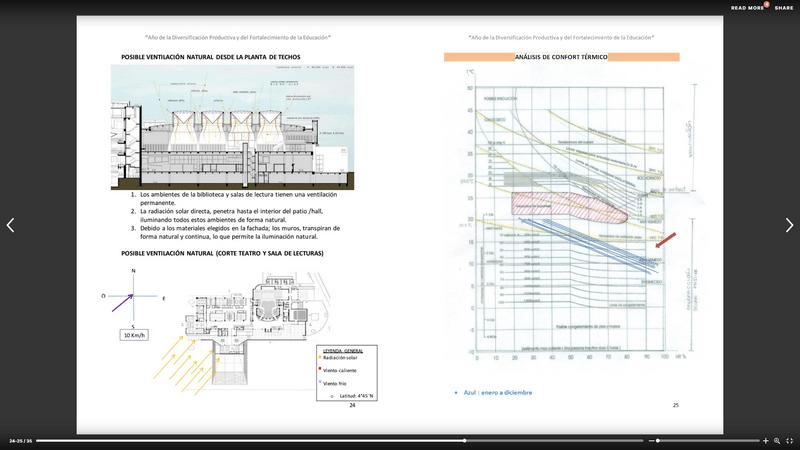800x450 pixels.
Task: Open the Share button
Action: tap(784, 8)
